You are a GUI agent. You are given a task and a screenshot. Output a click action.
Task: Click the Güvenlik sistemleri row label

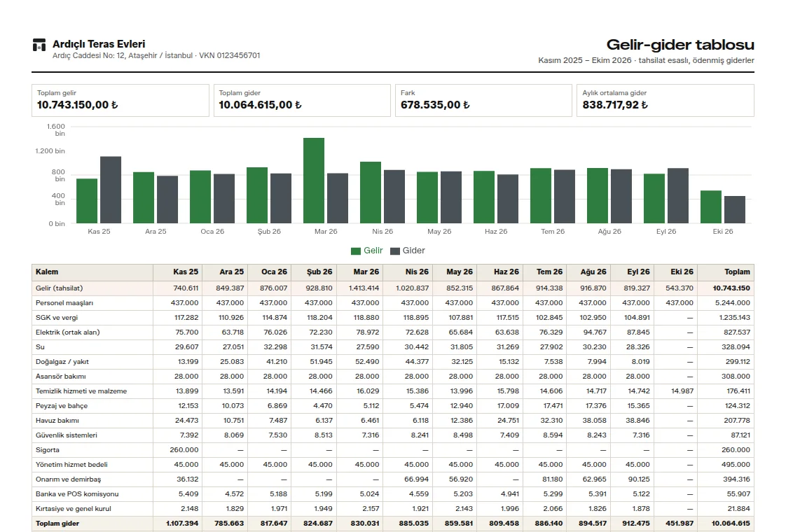tap(66, 435)
